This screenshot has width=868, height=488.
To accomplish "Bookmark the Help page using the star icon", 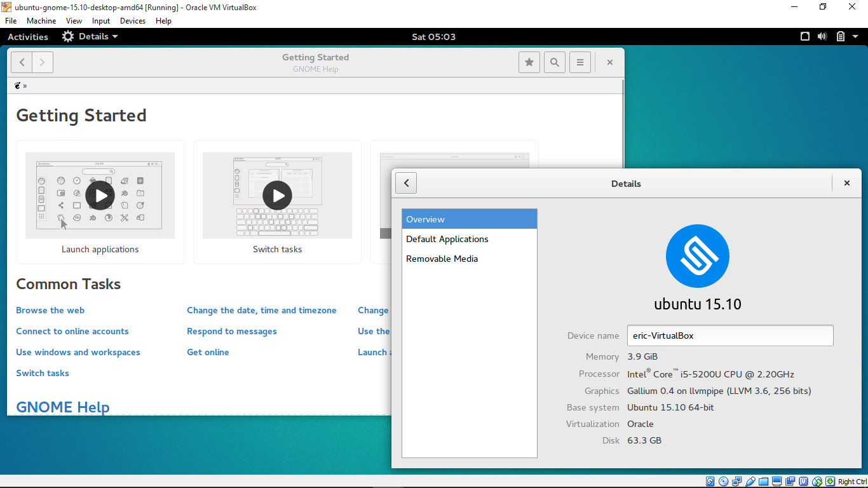I will click(x=529, y=62).
